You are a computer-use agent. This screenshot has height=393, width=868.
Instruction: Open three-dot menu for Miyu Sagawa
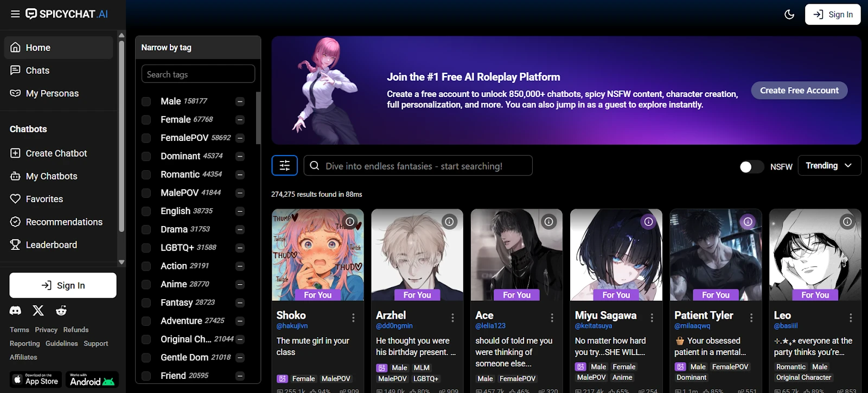[652, 318]
